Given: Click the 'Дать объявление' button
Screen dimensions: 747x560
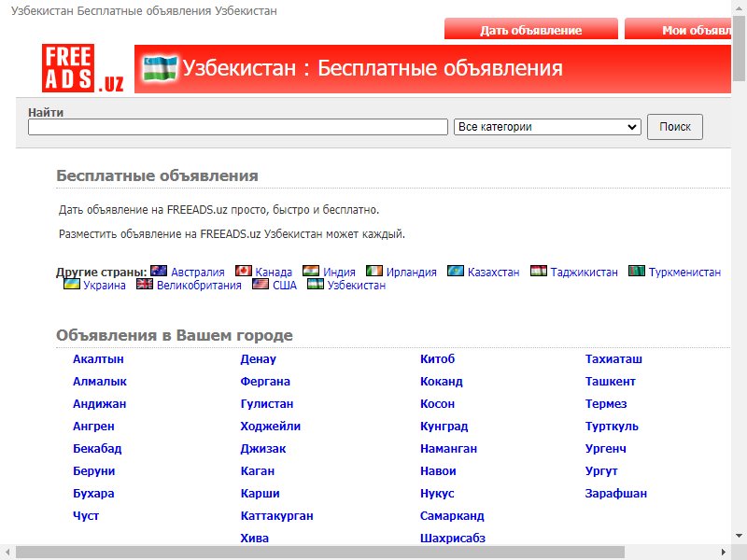Looking at the screenshot, I should tap(530, 30).
